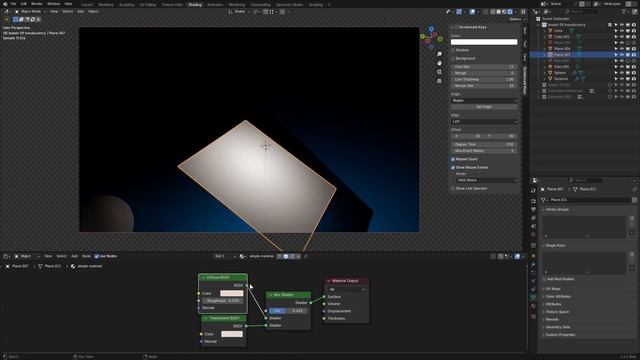
Task: Toggle the Shadow checkbox in Screencast Keys
Action: (x=453, y=50)
